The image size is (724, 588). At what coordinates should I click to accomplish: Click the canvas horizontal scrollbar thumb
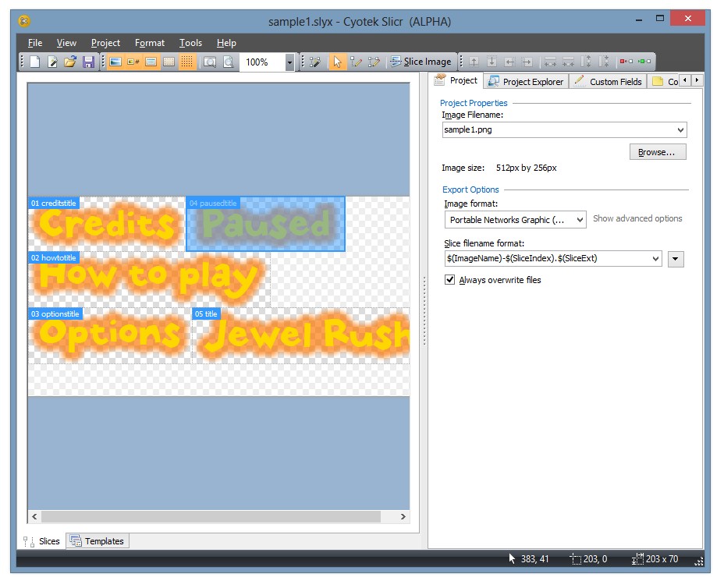click(x=211, y=517)
